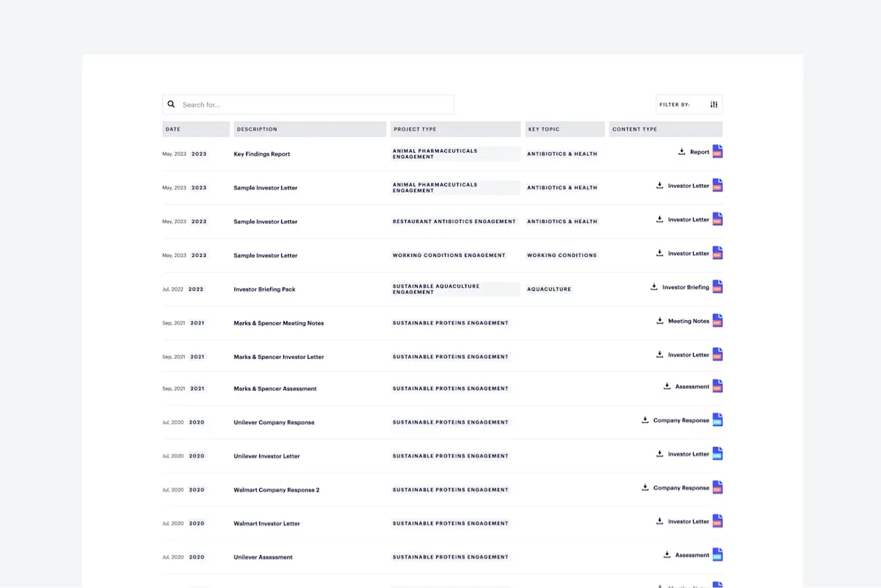Click 'Assessment' label in Unilever Assessment row
This screenshot has width=881, height=588.
692,555
